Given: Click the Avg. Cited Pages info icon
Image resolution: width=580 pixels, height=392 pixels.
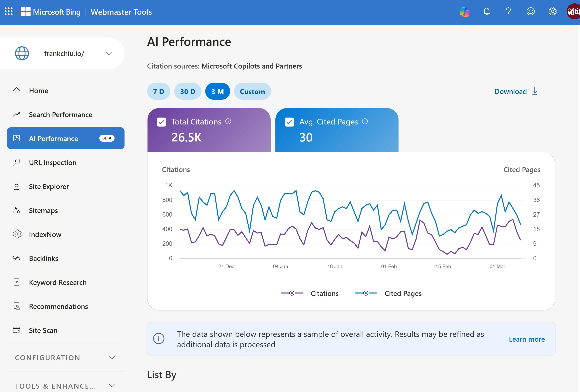Looking at the screenshot, I should click(x=365, y=121).
